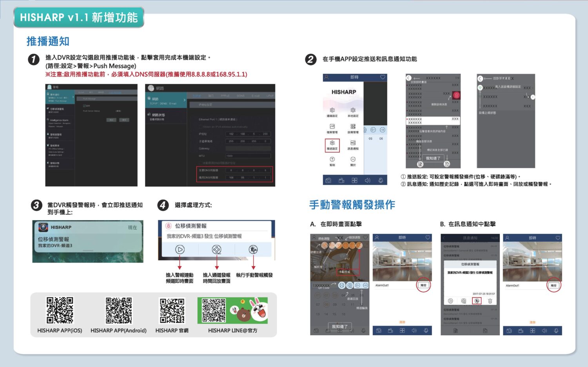The height and width of the screenshot is (367, 588).
Task: Tap the red-boxed manual alarm trigger icon
Action: click(477, 301)
